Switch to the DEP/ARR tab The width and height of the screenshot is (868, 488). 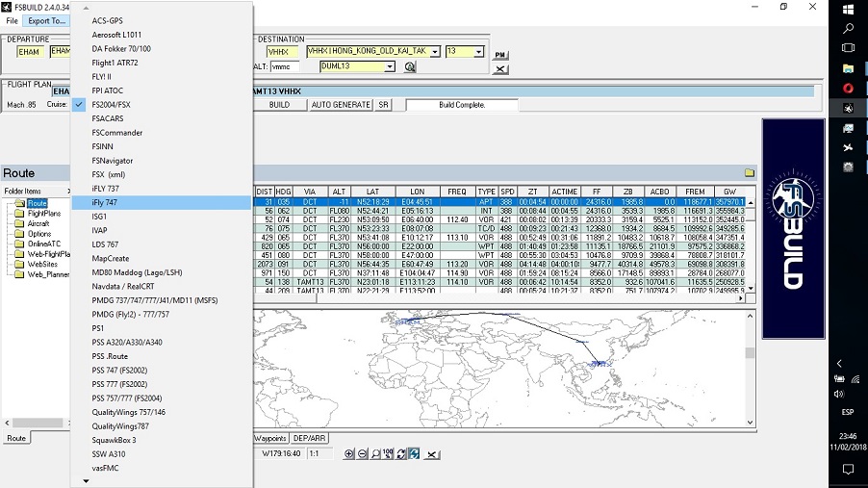click(x=310, y=438)
